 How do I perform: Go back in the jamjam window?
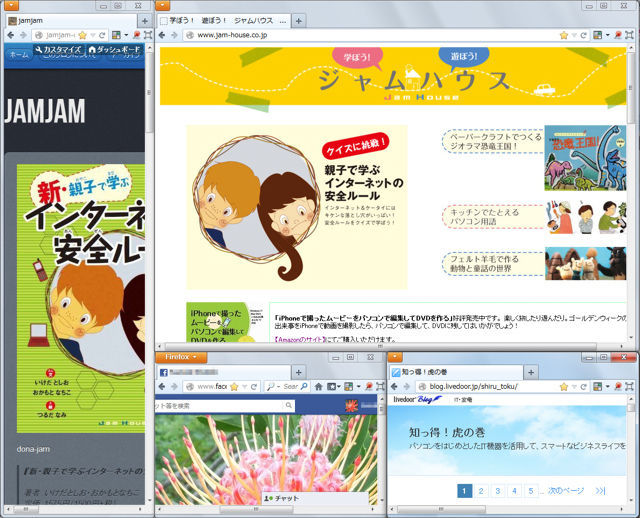click(11, 35)
